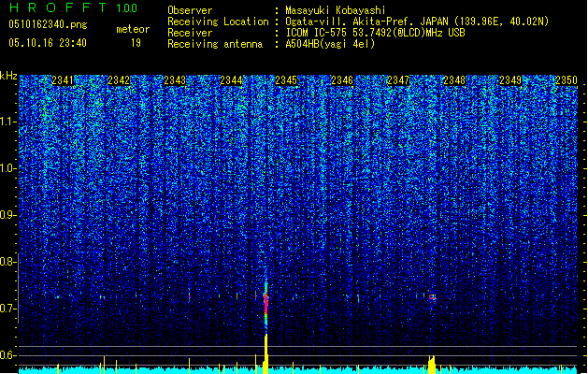The image size is (588, 374).
Task: Click observer name Masayuki Kobayashi
Action: [336, 10]
